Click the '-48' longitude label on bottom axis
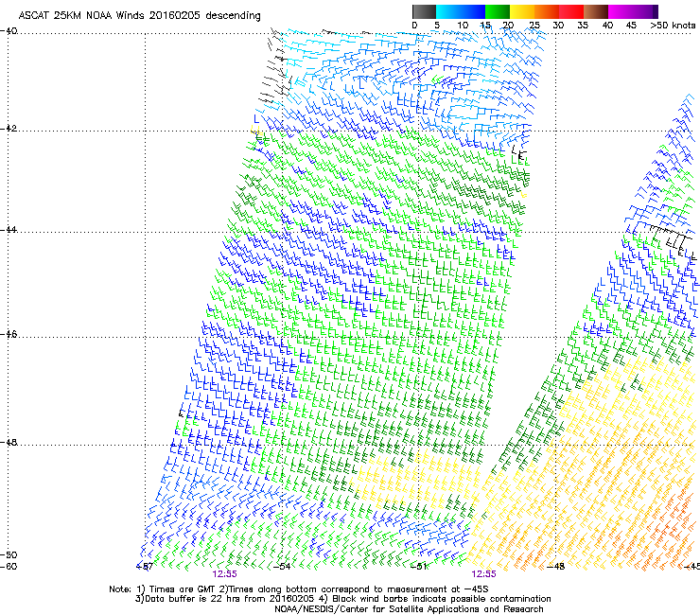Image resolution: width=700 pixels, height=615 pixels. [x=556, y=567]
